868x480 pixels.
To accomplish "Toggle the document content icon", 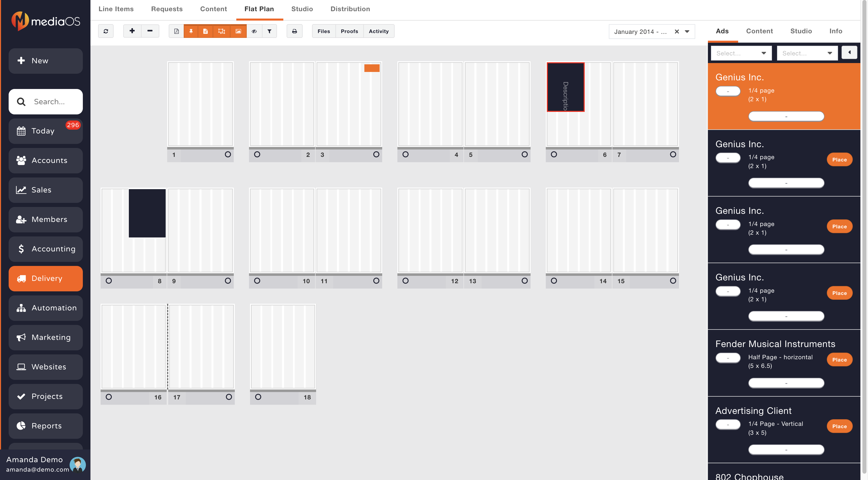I will click(x=206, y=31).
